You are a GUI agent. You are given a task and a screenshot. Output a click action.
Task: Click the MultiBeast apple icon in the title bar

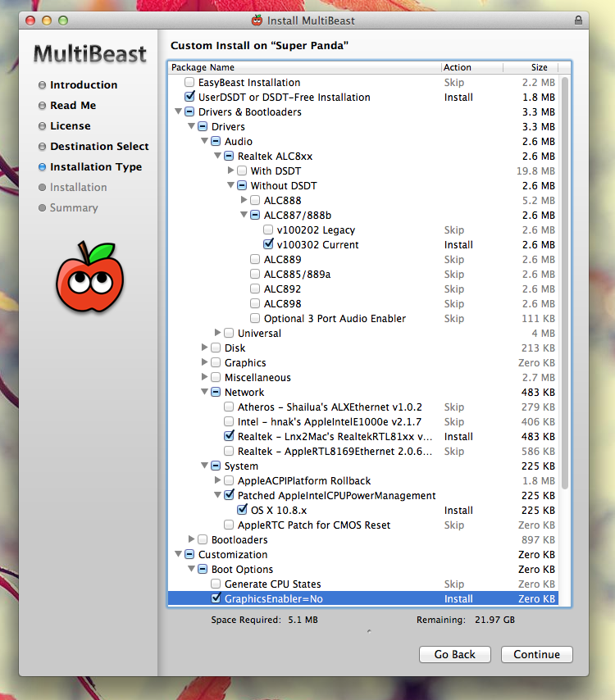[257, 20]
